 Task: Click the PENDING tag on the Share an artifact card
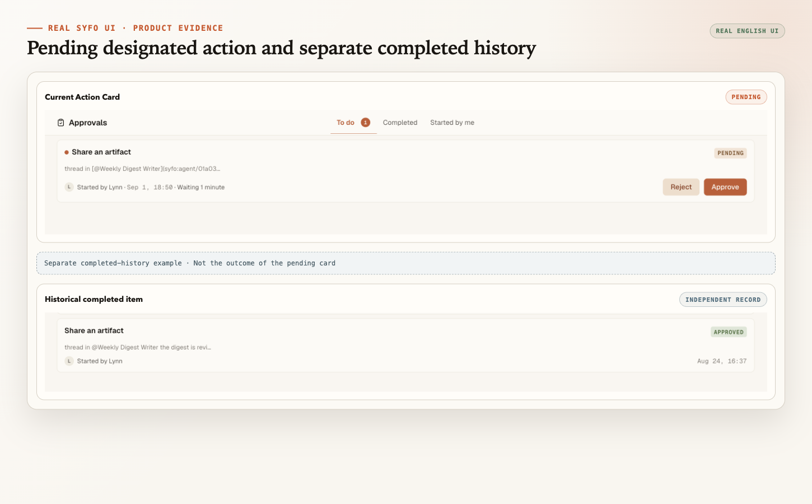pos(730,153)
